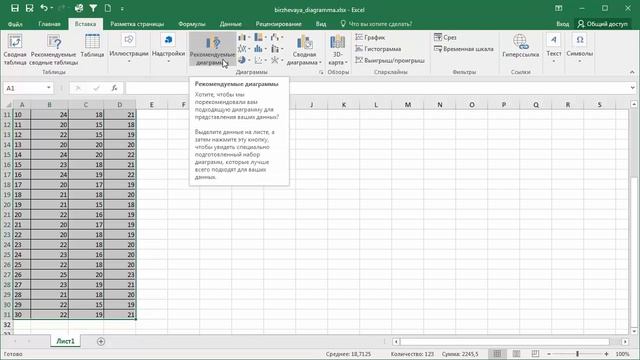Collapse the ribbon with the chevron
Screen dimensions: 640x360
tap(632, 72)
